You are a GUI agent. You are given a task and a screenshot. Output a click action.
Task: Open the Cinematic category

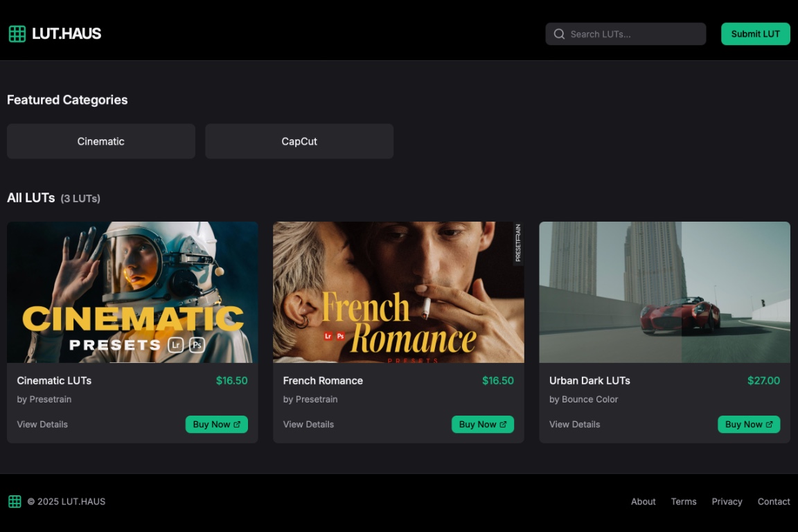pos(101,141)
